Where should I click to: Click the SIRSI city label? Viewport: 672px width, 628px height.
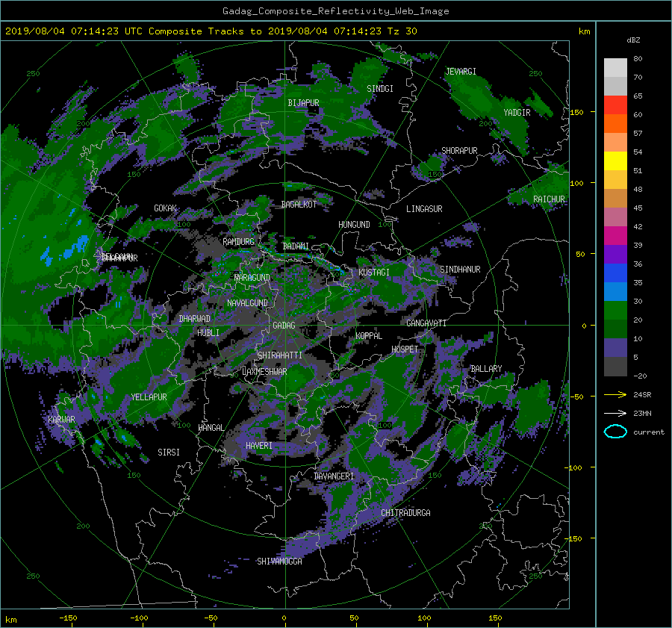169,453
